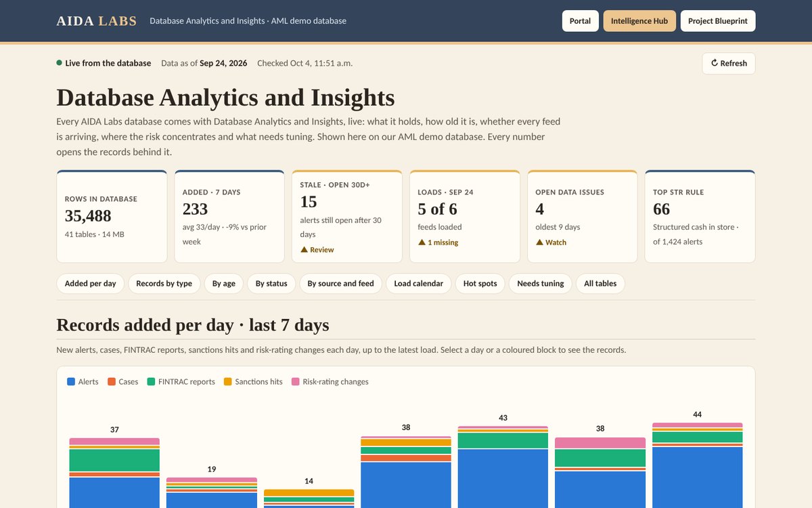The height and width of the screenshot is (508, 812).
Task: Select the bar totaling 14
Action: coord(309,499)
